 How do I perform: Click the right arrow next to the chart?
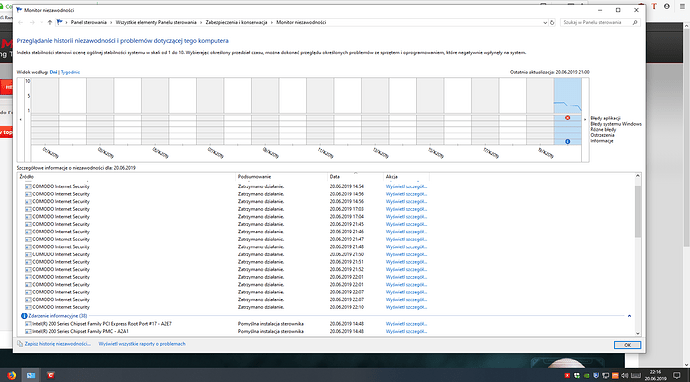point(585,119)
